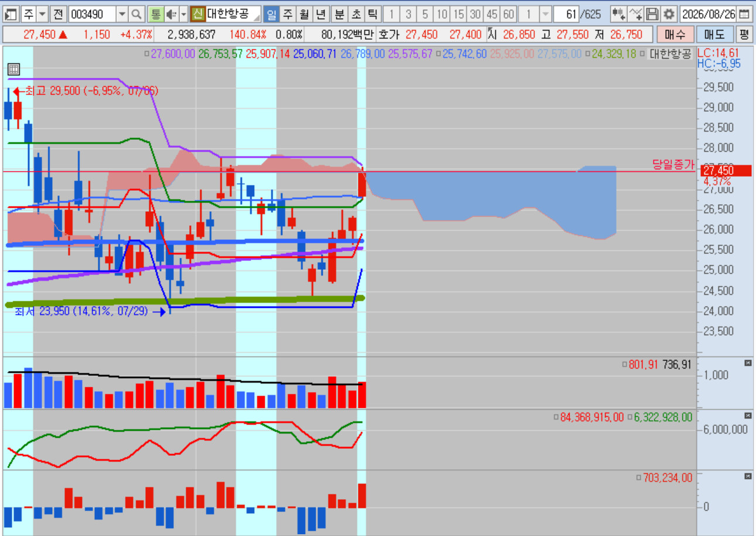Viewport: 756px width, 536px height.
Task: Click the violet 25,575,67 legend value
Action: pyautogui.click(x=410, y=54)
